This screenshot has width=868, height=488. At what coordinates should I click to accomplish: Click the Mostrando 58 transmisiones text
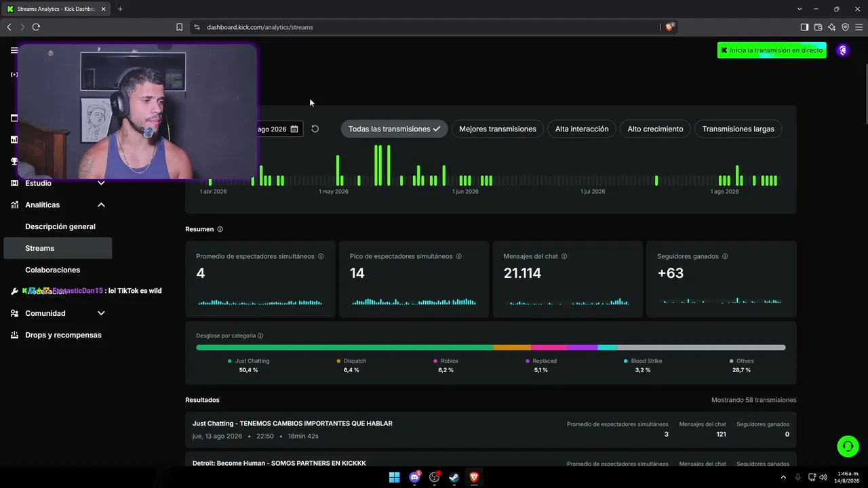click(753, 400)
